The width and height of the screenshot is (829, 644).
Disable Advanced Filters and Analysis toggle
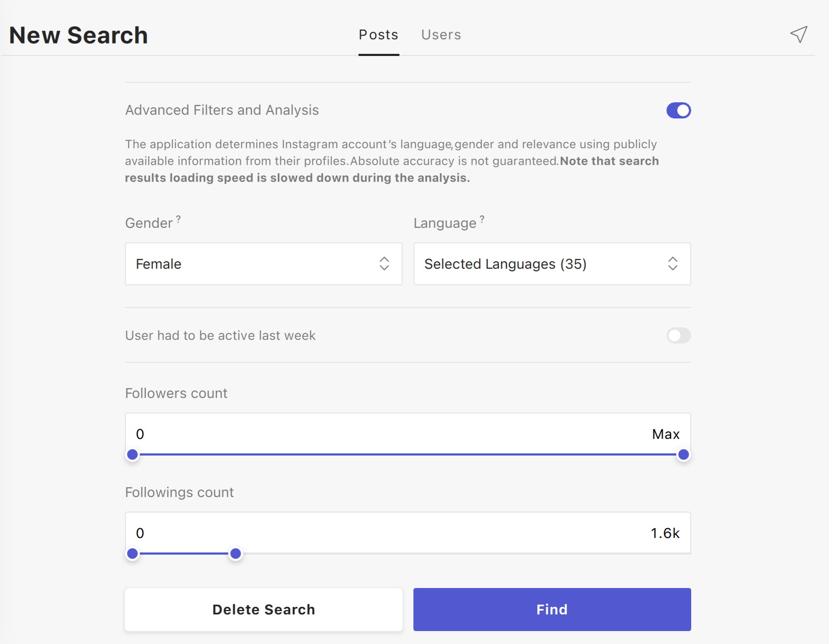678,110
